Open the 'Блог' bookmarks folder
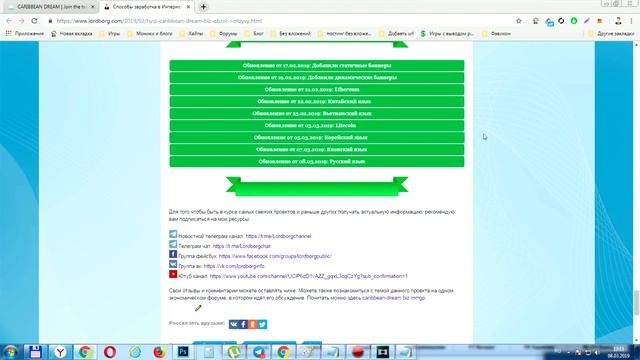Viewport: 640px width, 360px height. tap(254, 33)
